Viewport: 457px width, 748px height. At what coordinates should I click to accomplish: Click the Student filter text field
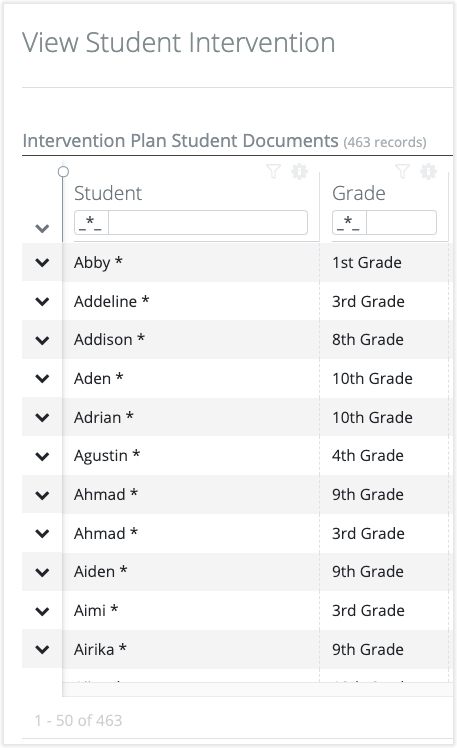point(208,222)
